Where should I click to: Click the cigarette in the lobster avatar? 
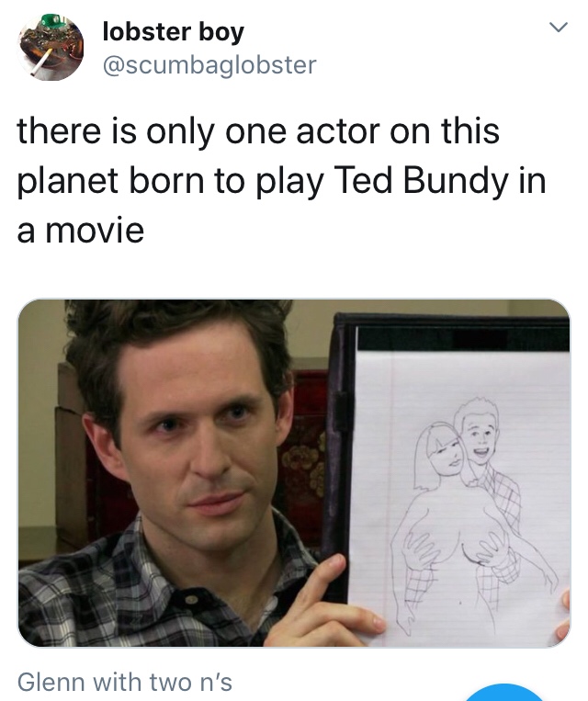tap(39, 62)
